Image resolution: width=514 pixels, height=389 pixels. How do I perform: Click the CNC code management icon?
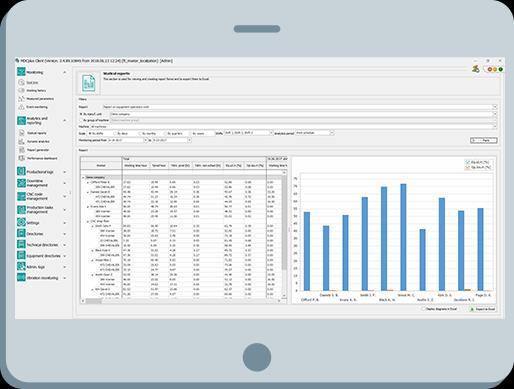point(21,196)
